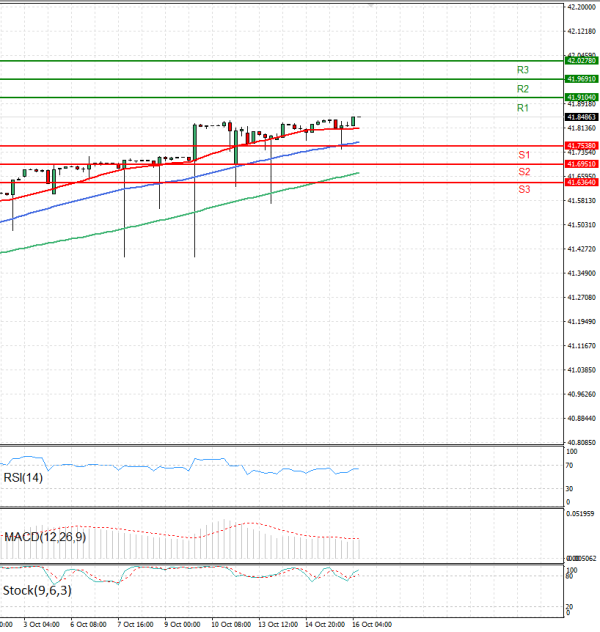
Task: Click the current price tag 41.84863
Action: coord(581,117)
